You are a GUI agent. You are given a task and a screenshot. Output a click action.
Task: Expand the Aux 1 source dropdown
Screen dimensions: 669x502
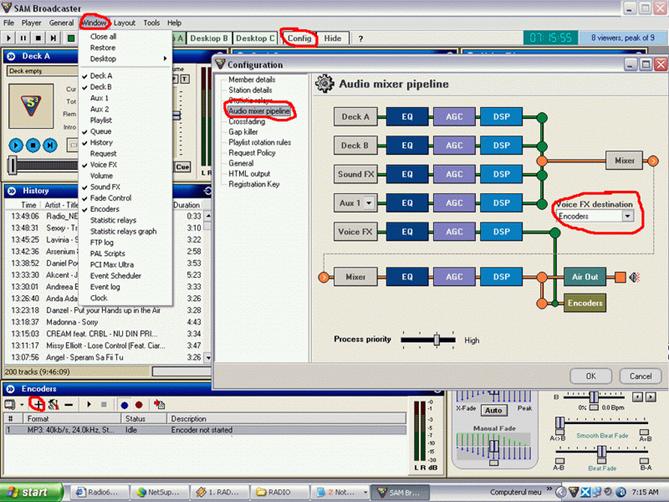[366, 202]
